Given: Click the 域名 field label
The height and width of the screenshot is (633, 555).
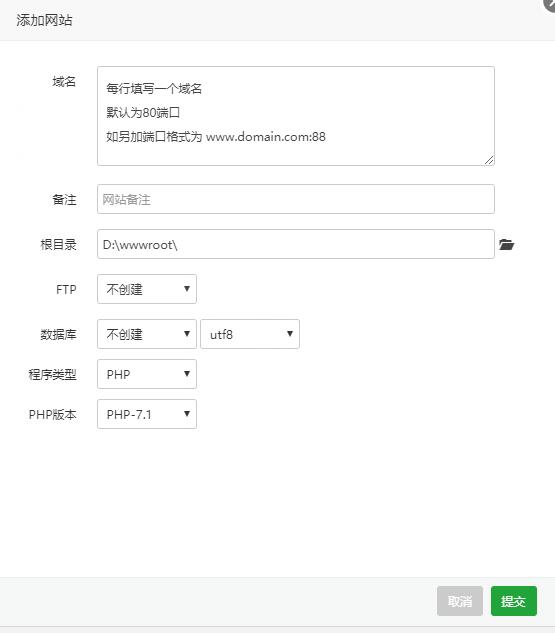Looking at the screenshot, I should click(x=64, y=82).
